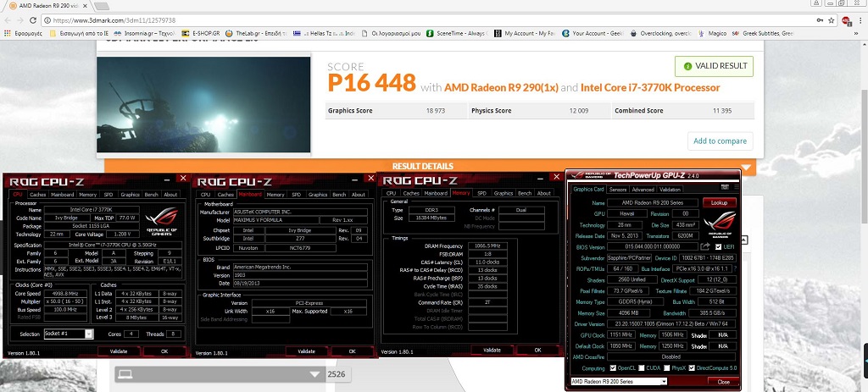This screenshot has width=868, height=392.
Task: Click the Combined Score value 11 395
Action: [x=722, y=111]
